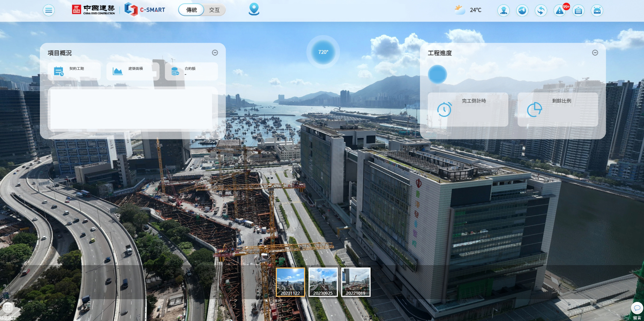Switch to 傳統 mode

click(191, 10)
